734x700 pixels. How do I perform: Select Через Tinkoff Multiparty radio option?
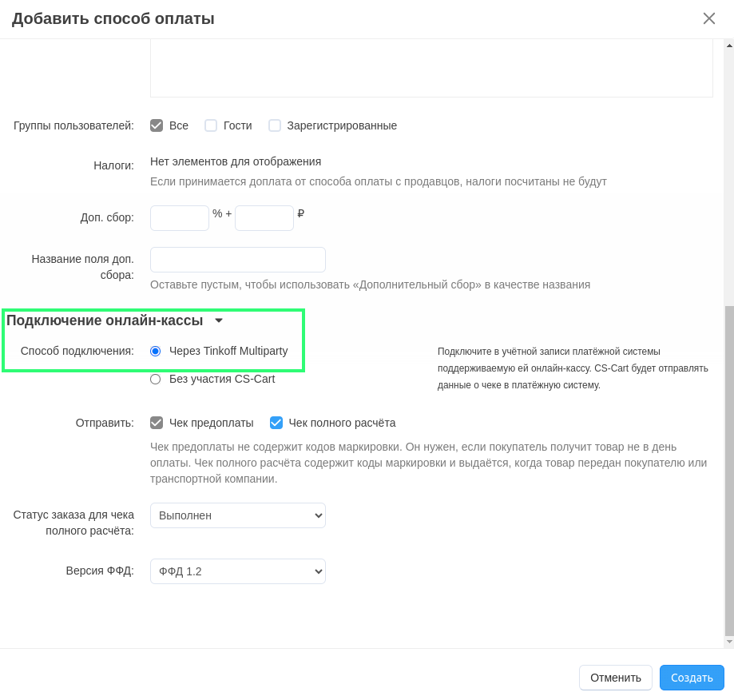coord(156,351)
